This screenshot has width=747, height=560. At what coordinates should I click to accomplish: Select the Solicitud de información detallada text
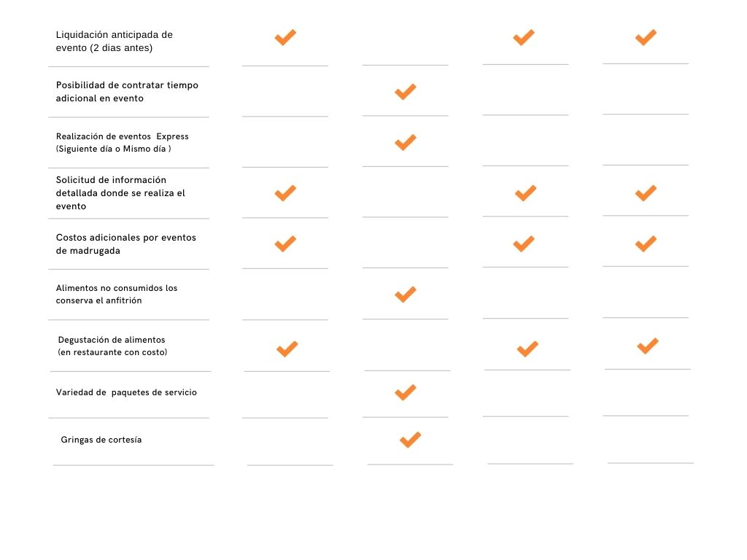pyautogui.click(x=120, y=193)
